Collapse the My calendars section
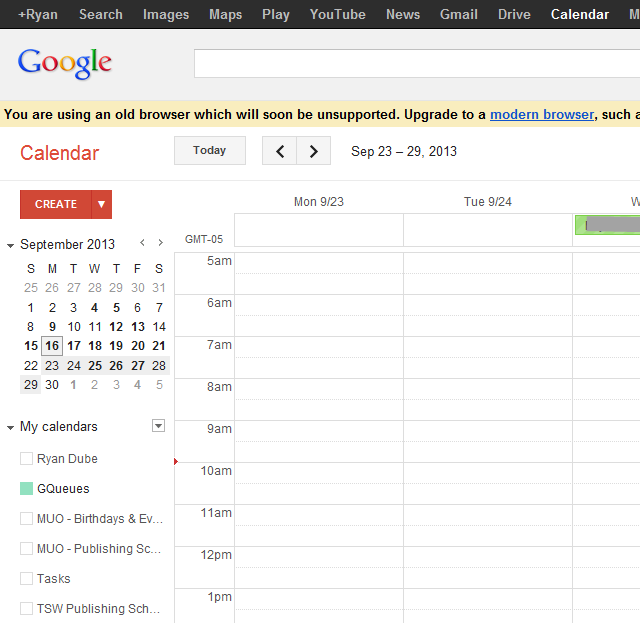The image size is (640, 623). (x=10, y=427)
